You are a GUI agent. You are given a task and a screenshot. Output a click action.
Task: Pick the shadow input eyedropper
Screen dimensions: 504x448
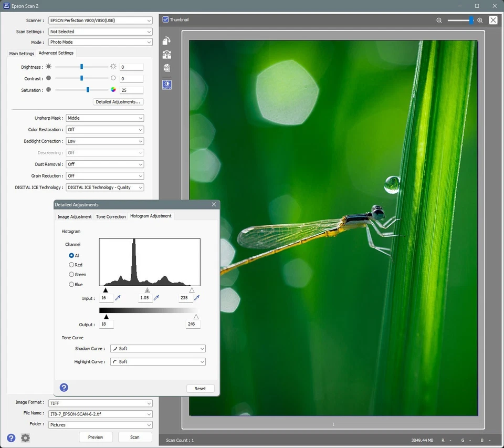click(118, 298)
